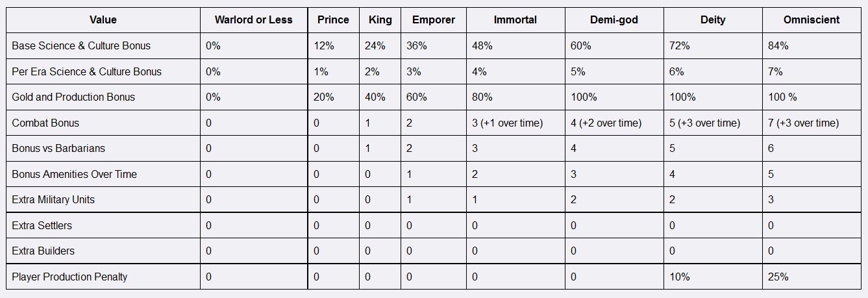
Task: Click the Warlord or Less header
Action: click(x=253, y=20)
